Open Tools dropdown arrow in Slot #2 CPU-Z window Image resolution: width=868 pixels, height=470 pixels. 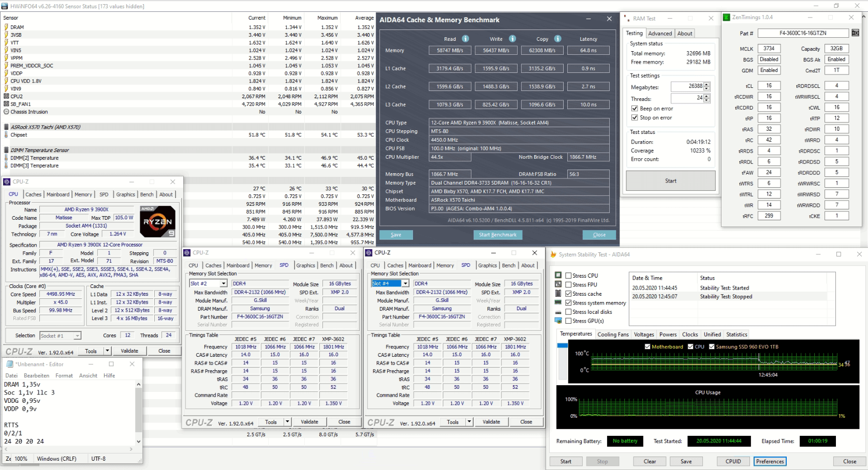(287, 422)
